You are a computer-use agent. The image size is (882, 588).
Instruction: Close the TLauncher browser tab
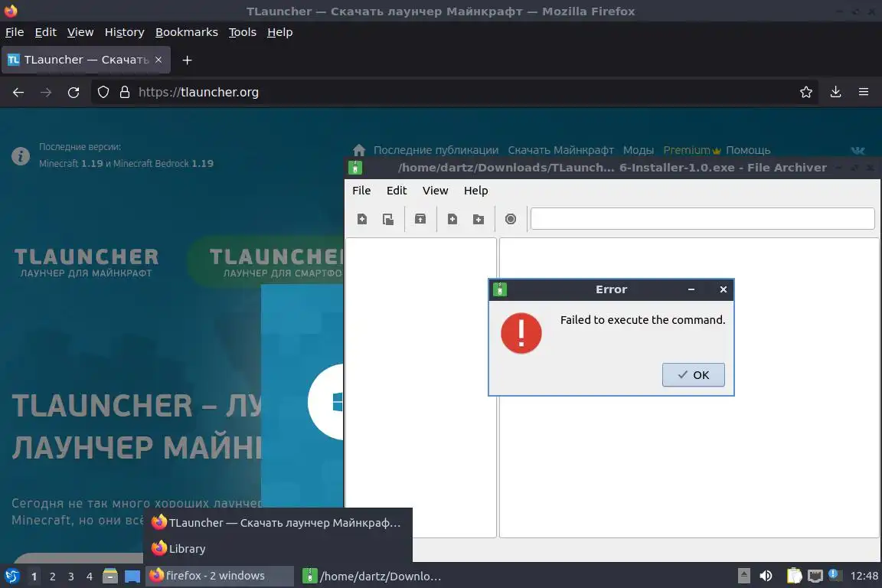click(158, 60)
